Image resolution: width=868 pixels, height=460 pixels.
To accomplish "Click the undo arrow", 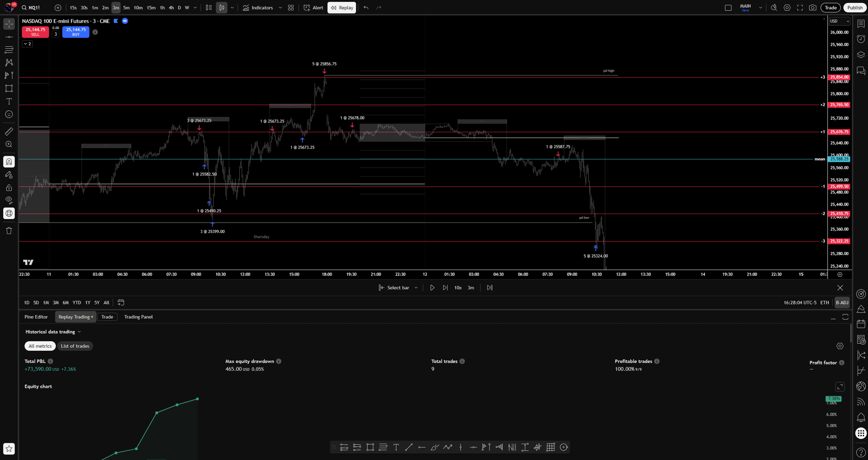I will pos(366,7).
